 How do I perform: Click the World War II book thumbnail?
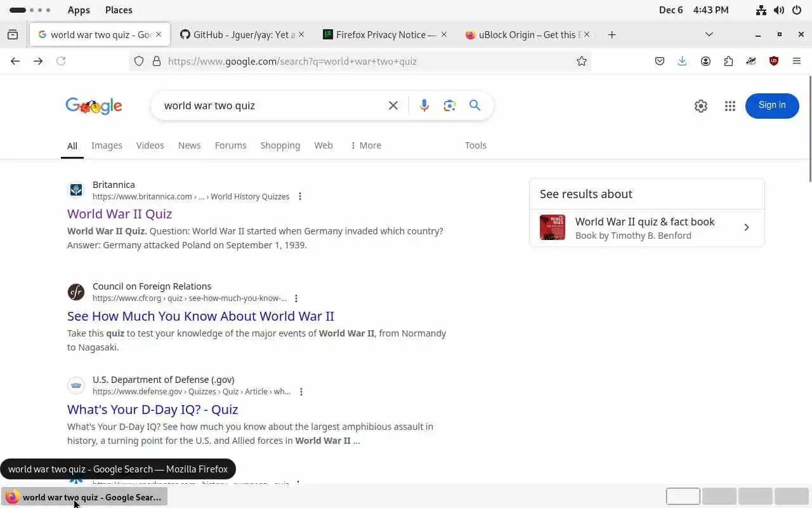[553, 228]
